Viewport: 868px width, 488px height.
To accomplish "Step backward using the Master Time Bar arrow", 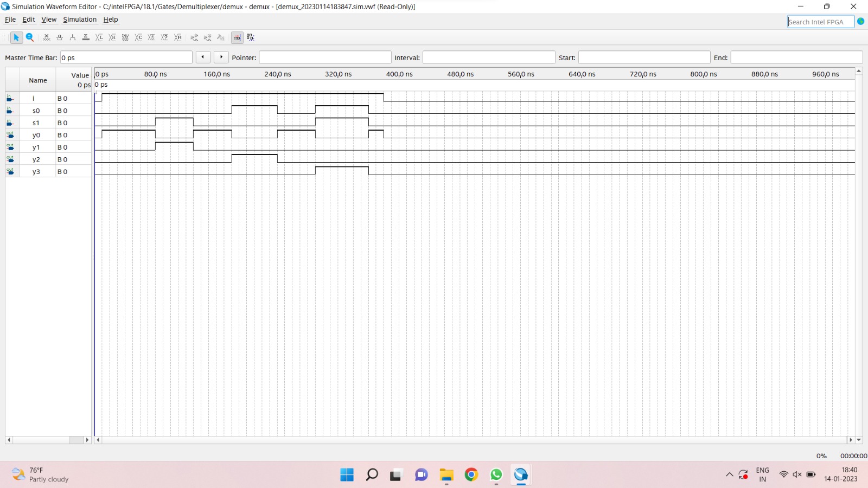I will (203, 56).
